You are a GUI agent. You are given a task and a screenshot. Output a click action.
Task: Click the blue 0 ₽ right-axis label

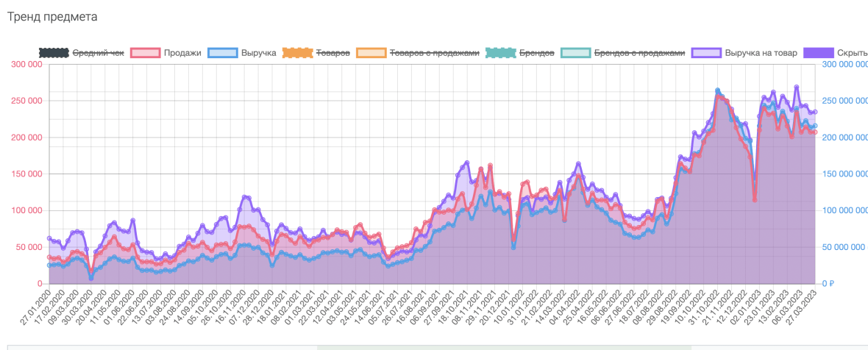pos(828,284)
